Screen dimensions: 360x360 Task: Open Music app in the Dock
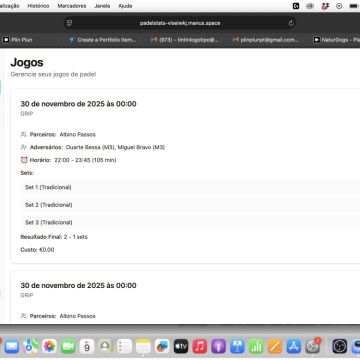click(200, 346)
